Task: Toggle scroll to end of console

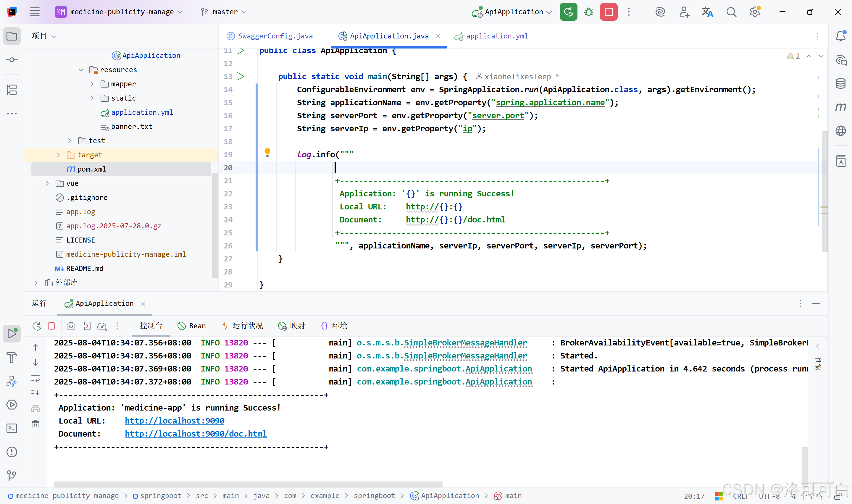Action: coord(35,393)
